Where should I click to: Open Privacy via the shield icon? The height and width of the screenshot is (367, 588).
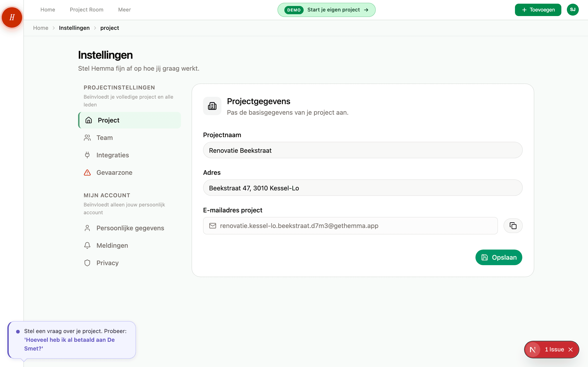(87, 263)
